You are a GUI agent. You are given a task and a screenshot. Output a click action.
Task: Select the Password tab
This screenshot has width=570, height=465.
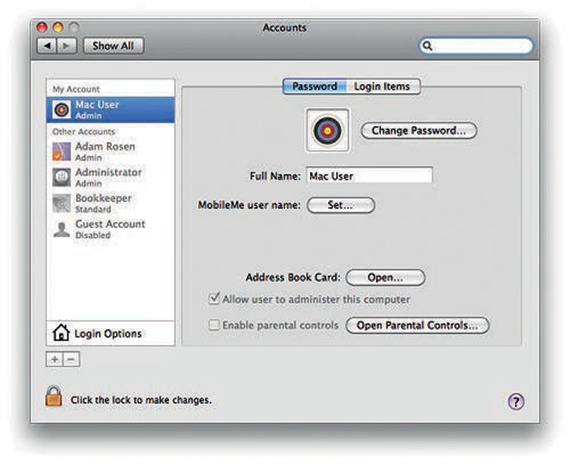(314, 87)
